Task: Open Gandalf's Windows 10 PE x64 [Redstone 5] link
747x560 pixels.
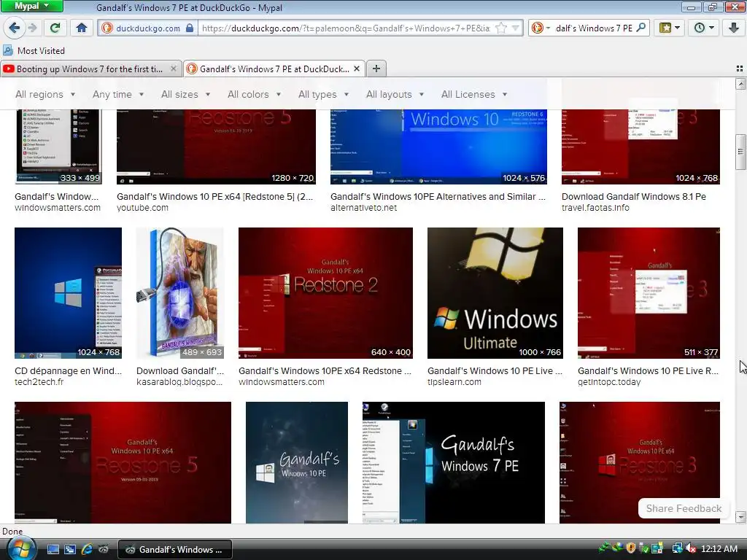Action: (x=215, y=197)
